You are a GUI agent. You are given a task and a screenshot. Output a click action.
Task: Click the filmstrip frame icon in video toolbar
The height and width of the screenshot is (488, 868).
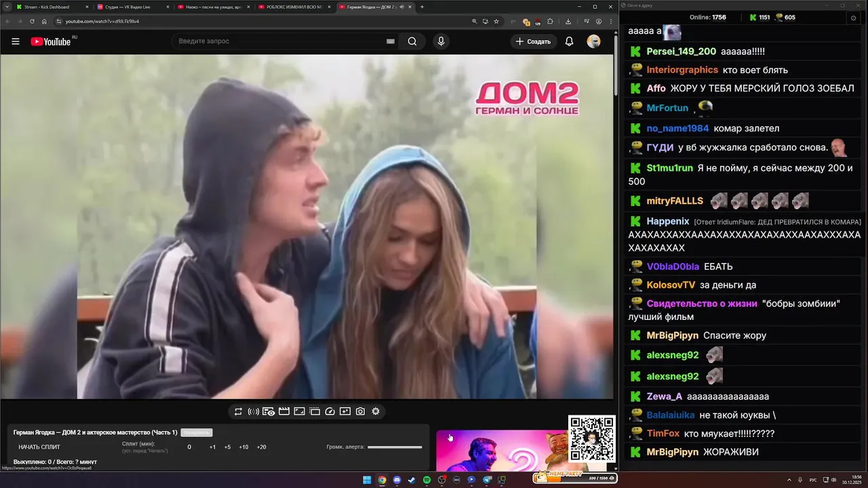(315, 411)
